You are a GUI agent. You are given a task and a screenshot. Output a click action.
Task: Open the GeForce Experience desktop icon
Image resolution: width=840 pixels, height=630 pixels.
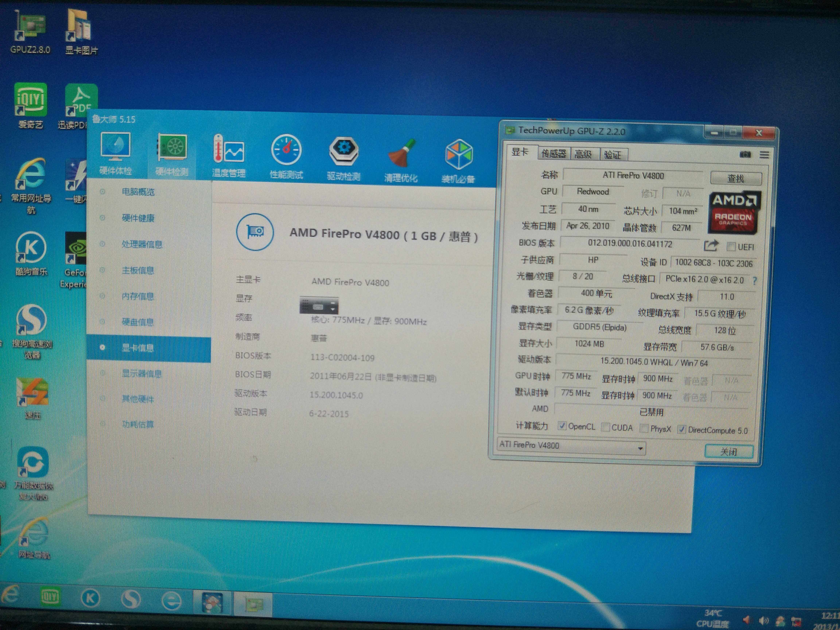tap(74, 260)
